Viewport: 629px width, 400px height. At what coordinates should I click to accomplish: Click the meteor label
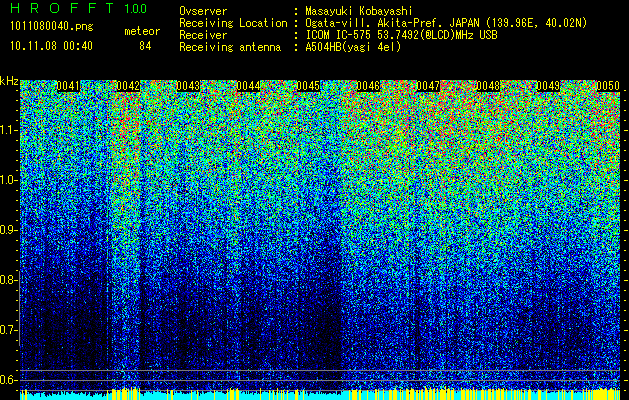[142, 31]
